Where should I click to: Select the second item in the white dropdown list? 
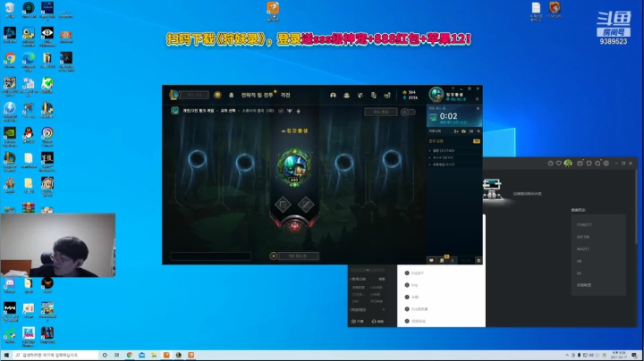pyautogui.click(x=441, y=285)
